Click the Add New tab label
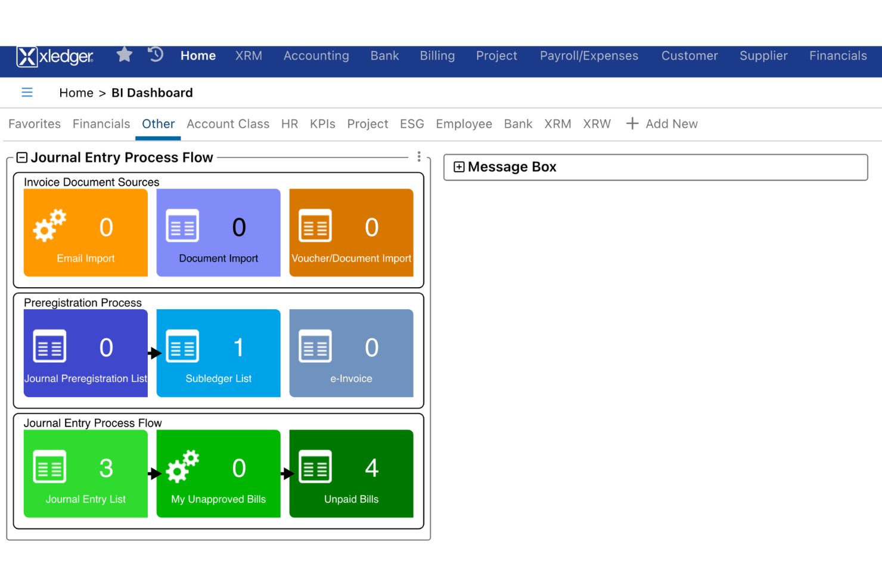 [x=672, y=124]
